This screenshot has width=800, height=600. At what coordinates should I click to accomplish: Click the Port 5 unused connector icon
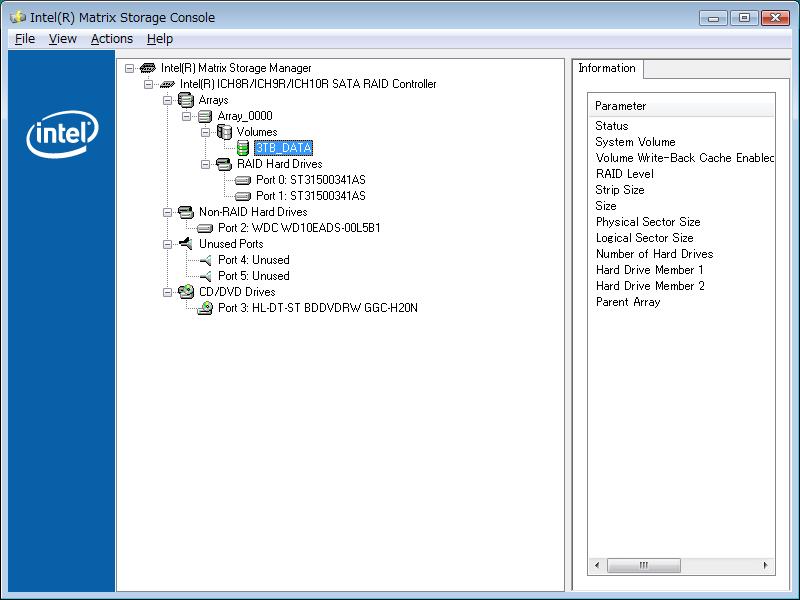point(205,276)
